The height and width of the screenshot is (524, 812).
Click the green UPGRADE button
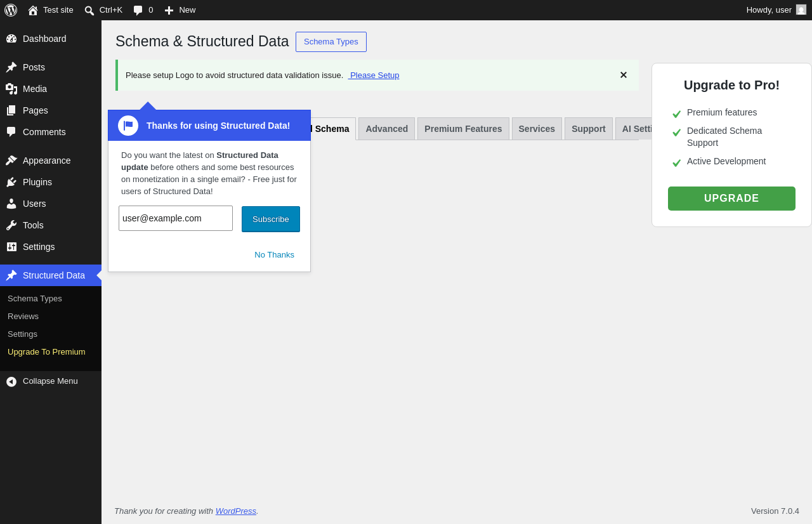[731, 199]
